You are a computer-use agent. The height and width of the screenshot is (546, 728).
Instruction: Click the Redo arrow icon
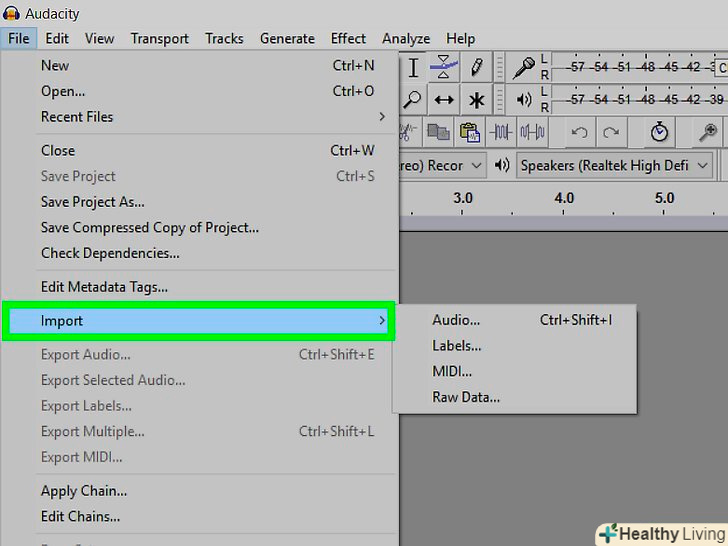coord(611,132)
